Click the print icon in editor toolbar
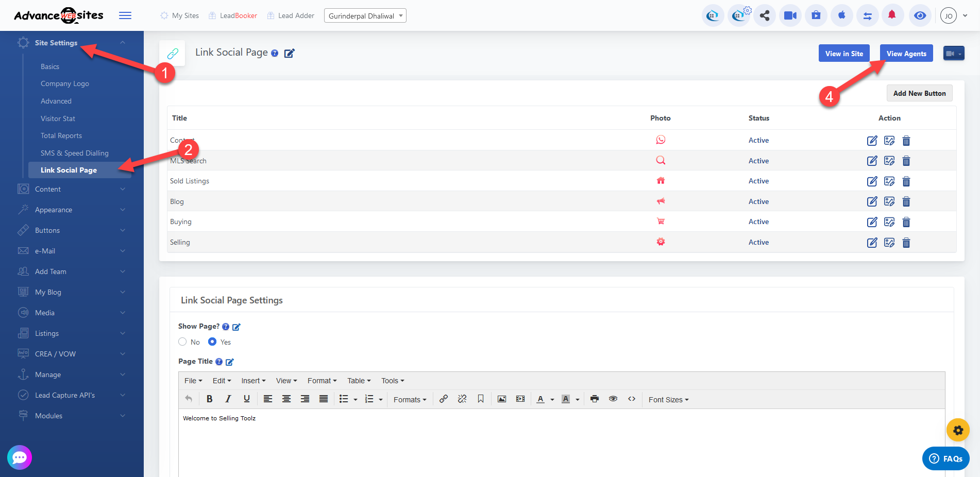The height and width of the screenshot is (477, 980). (x=595, y=399)
